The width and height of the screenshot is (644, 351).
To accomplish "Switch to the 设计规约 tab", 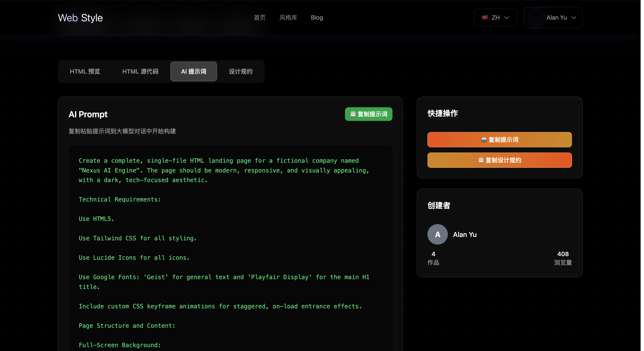I will click(240, 71).
